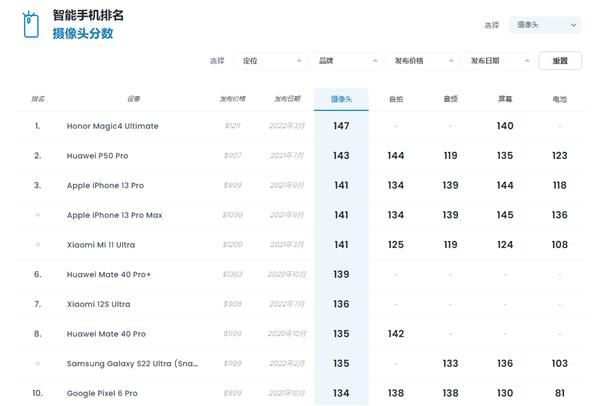The image size is (600, 406).
Task: Click battery score 108 for Xiaomi Mi 11 Ultra
Action: coord(559,245)
